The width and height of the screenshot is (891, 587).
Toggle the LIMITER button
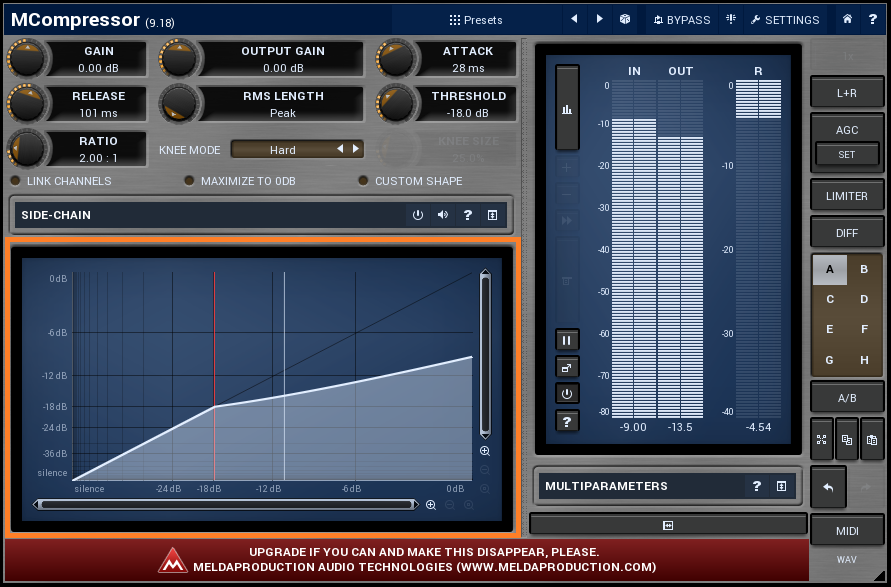(847, 196)
